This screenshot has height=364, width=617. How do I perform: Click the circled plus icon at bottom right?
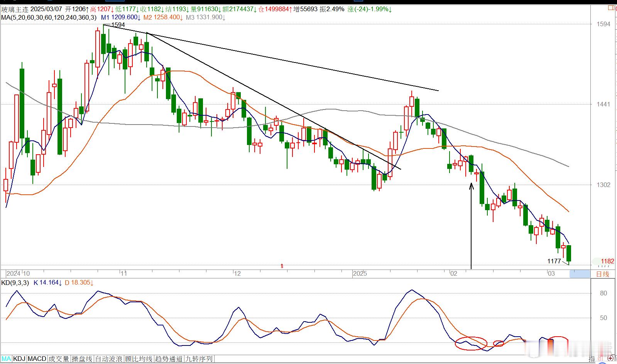coord(611,358)
